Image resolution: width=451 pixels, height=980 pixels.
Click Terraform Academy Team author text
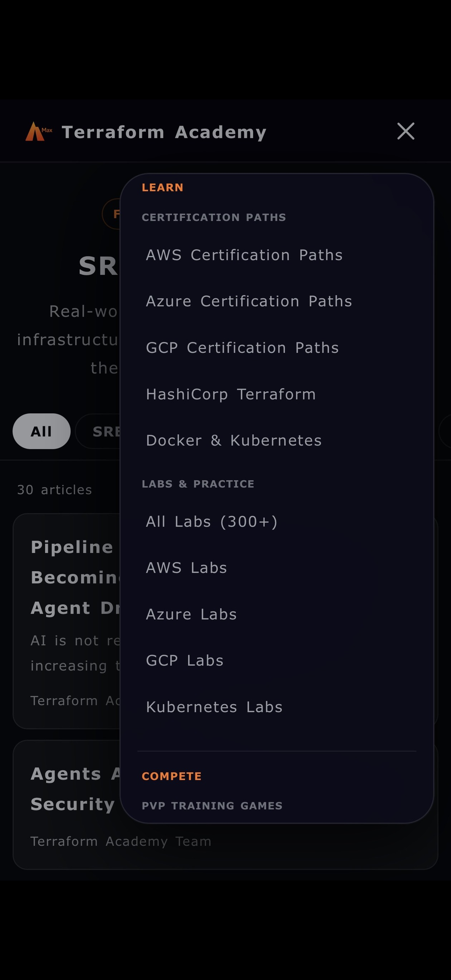click(x=121, y=841)
